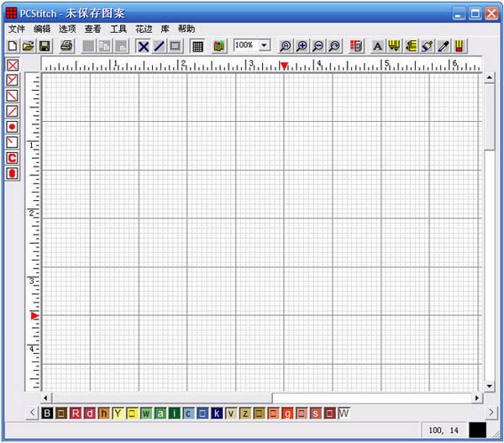
Task: Click the horizontal scrollbar right arrow
Action: (477, 398)
